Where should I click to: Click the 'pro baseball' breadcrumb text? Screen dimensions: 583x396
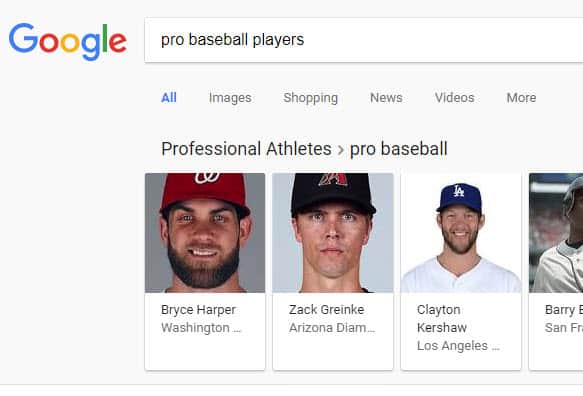(x=399, y=149)
